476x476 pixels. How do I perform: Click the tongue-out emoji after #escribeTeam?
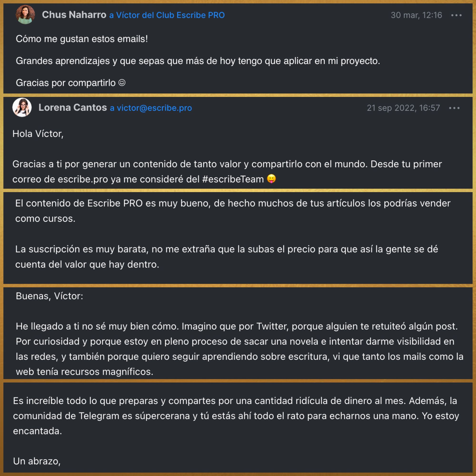point(271,179)
